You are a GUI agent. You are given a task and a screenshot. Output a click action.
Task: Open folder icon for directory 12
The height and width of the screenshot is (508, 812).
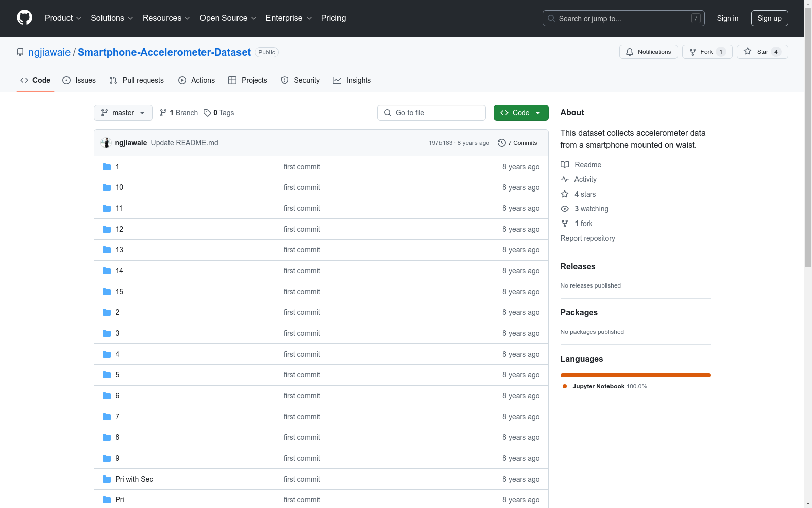pyautogui.click(x=107, y=229)
